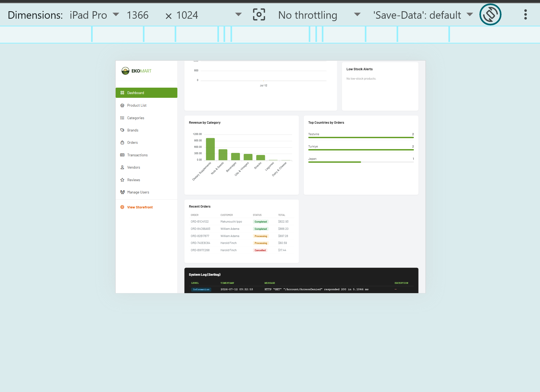
Task: Open the Categories menu item
Action: tap(146, 118)
